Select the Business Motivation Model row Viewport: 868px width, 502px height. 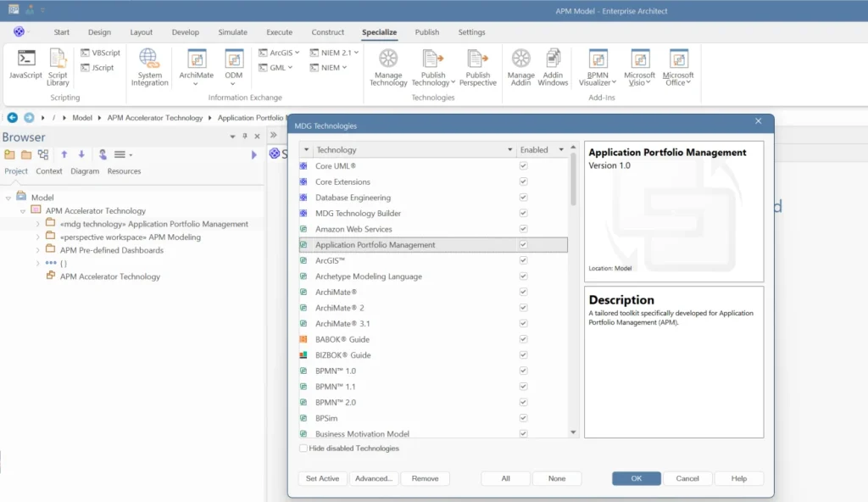click(433, 433)
